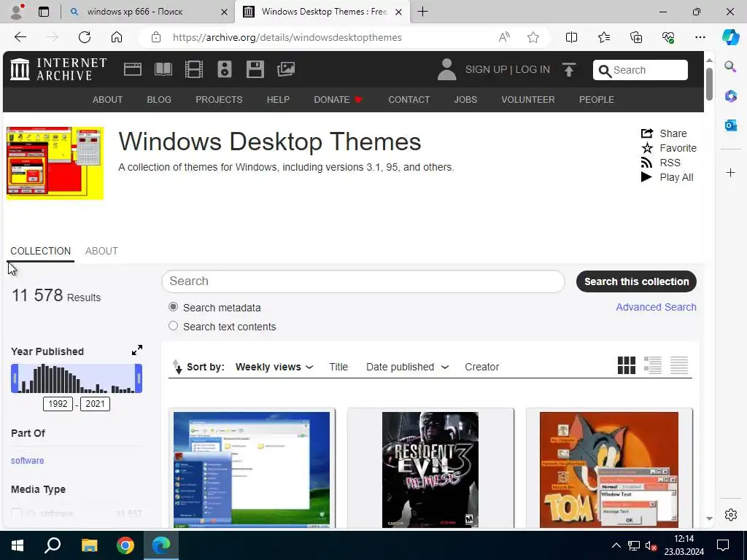Image resolution: width=747 pixels, height=560 pixels.
Task: Select Search text contents radio button
Action: click(174, 326)
